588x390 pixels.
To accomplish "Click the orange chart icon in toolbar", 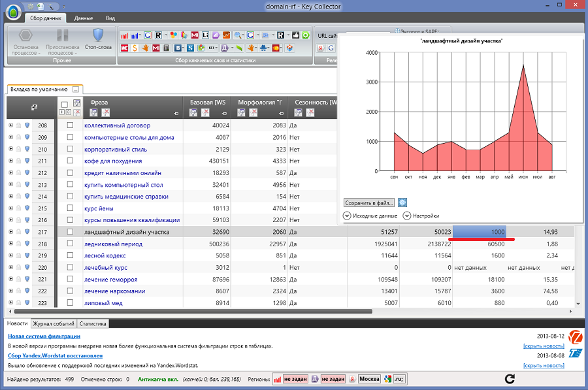I will tap(226, 35).
